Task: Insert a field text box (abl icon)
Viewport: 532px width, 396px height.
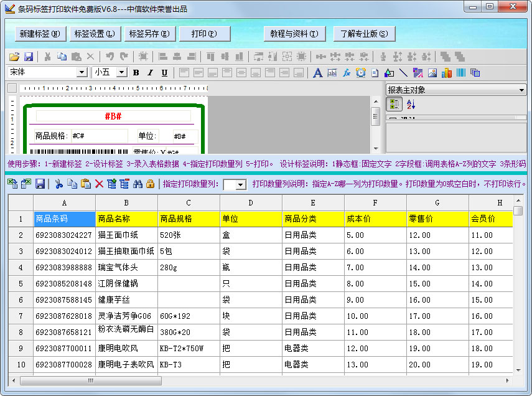Action: (332, 73)
